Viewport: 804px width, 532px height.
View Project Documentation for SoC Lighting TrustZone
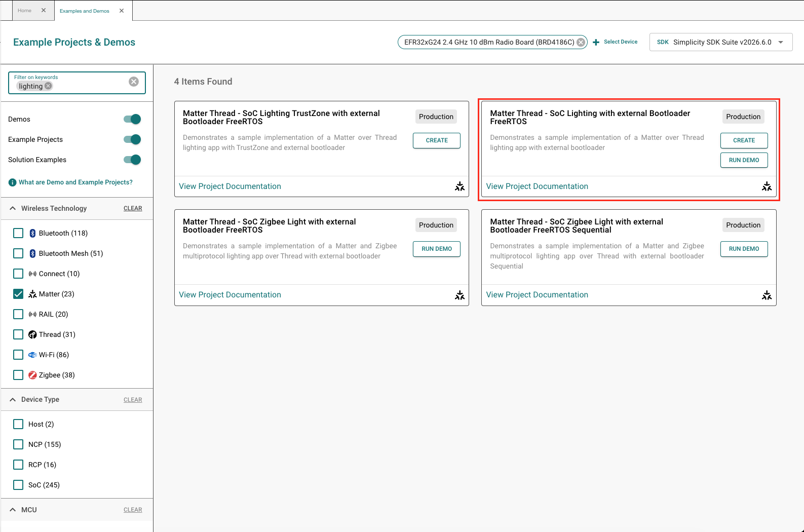coord(230,186)
